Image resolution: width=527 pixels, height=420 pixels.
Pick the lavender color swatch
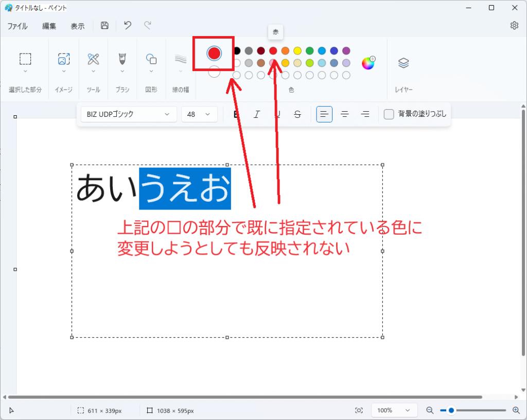346,63
